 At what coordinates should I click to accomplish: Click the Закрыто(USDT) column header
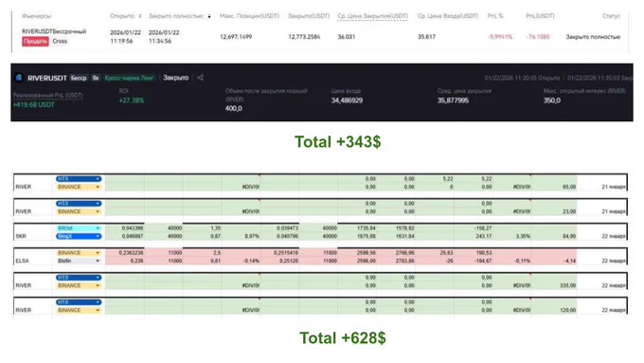tap(309, 16)
